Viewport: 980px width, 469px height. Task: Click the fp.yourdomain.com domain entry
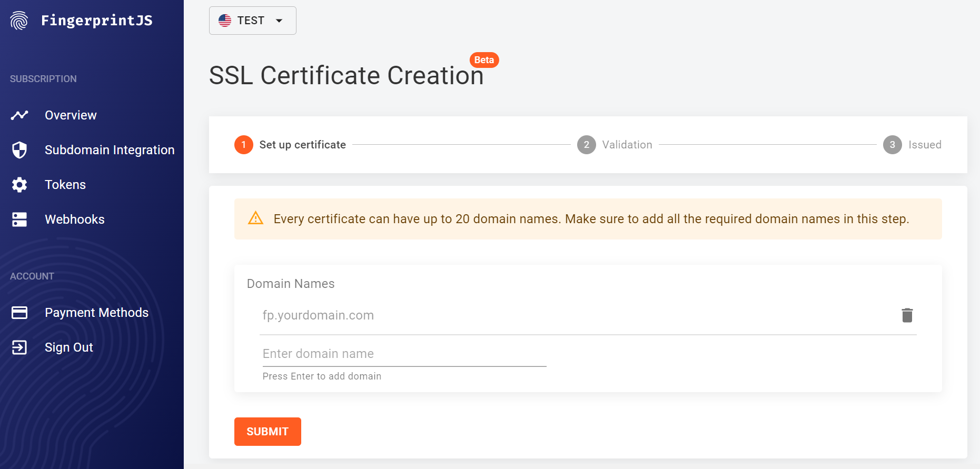pyautogui.click(x=318, y=315)
